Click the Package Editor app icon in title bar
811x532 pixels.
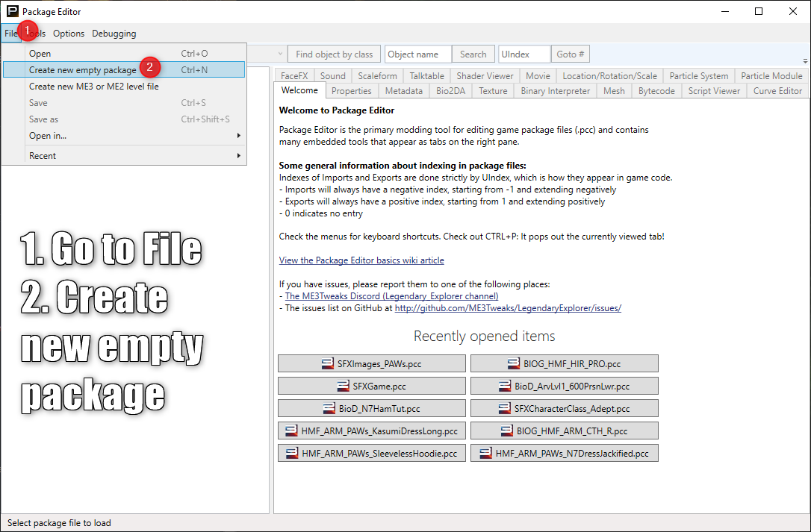pyautogui.click(x=12, y=11)
